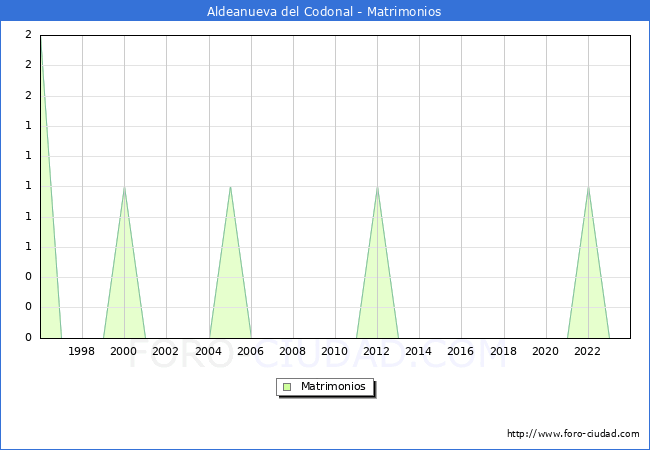
Task: Click the 1998 x-axis year label
Action: 82,351
